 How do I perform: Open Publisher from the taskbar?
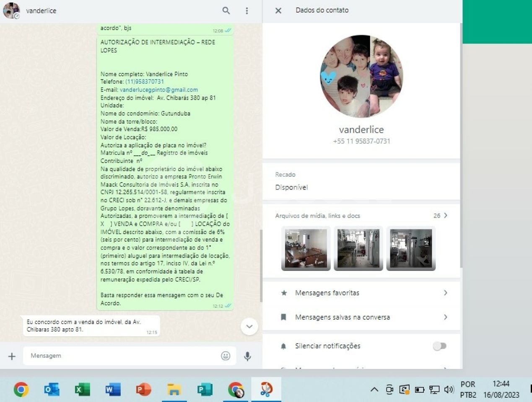point(205,389)
